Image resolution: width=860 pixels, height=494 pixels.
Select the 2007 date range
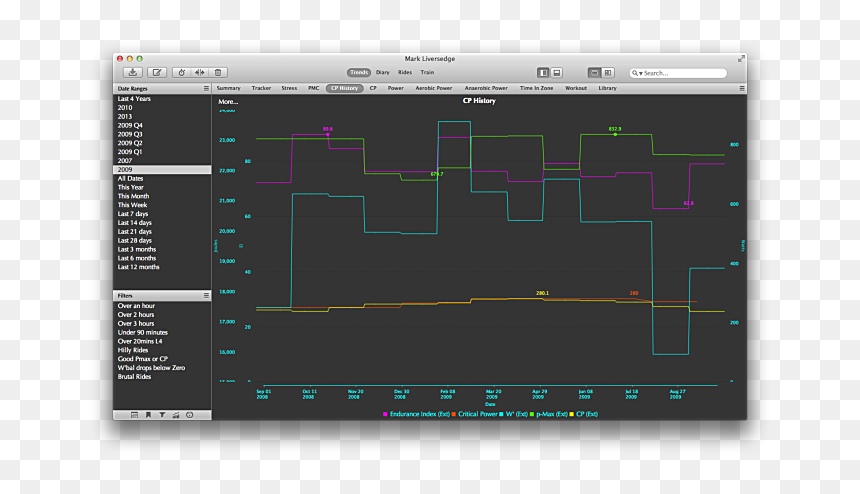pyautogui.click(x=162, y=161)
